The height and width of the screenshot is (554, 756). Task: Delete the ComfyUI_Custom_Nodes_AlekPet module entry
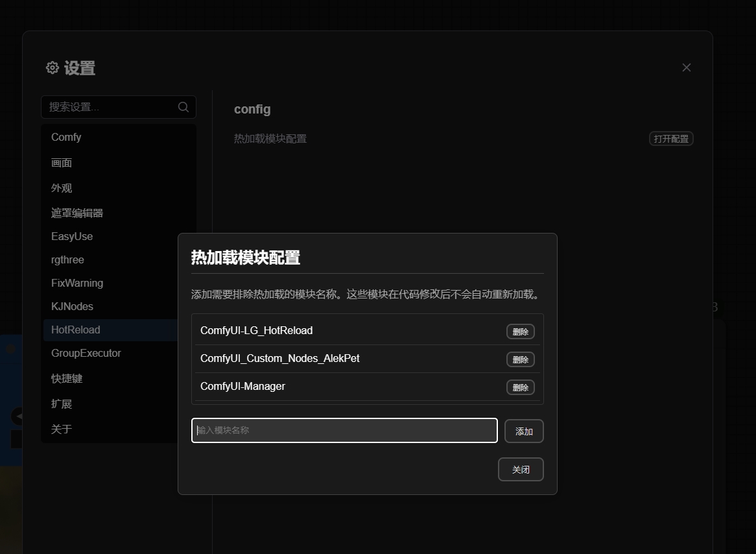tap(520, 359)
